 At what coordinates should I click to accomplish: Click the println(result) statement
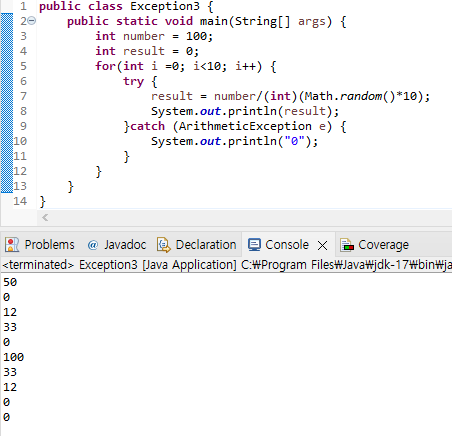[245, 111]
